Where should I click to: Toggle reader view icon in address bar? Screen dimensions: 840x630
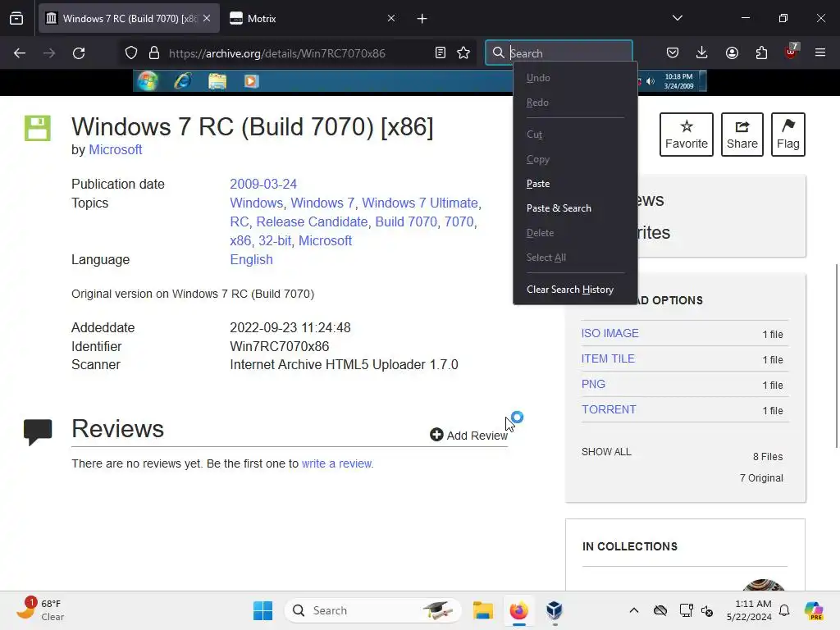point(441,53)
